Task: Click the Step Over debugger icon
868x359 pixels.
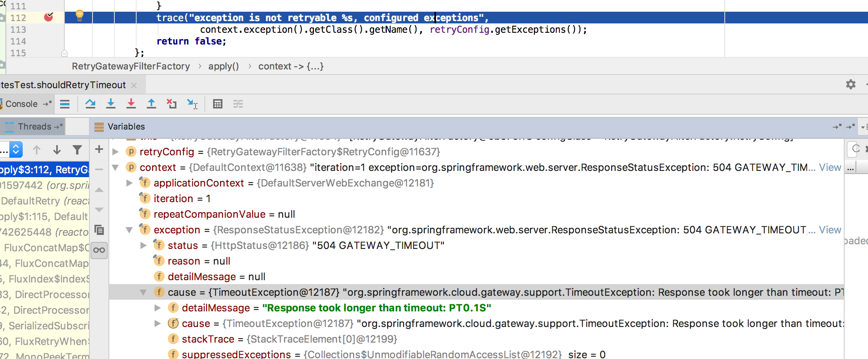Action: click(x=91, y=104)
